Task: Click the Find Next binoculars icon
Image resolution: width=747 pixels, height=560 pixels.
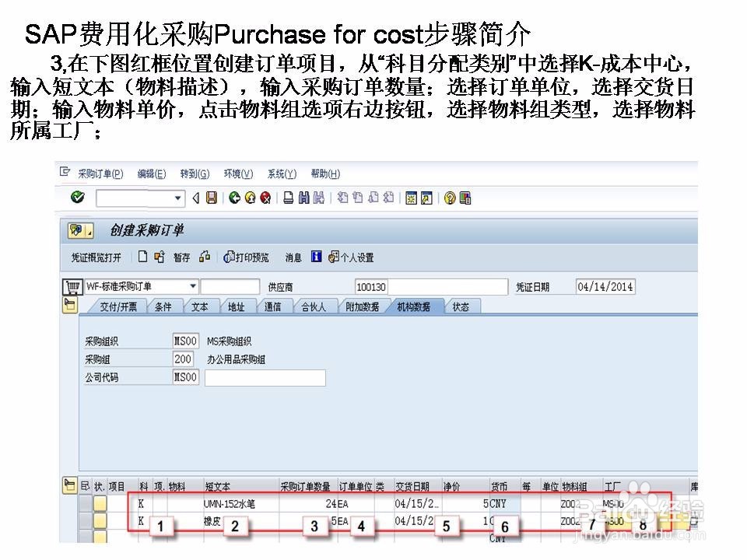Action: point(319,198)
